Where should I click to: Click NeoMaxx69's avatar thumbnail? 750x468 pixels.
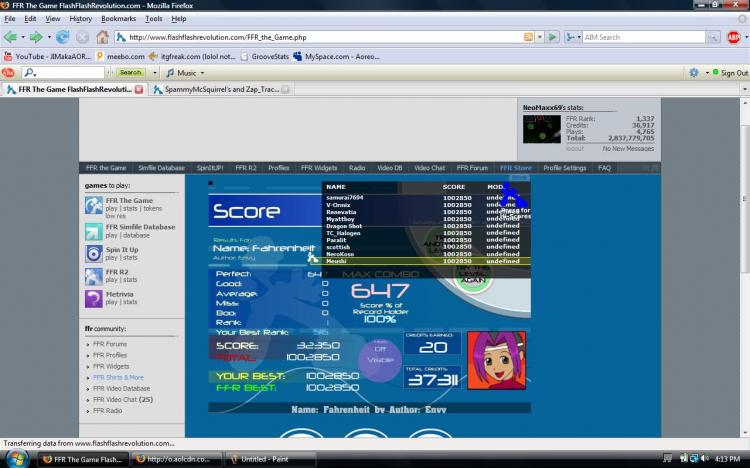541,129
